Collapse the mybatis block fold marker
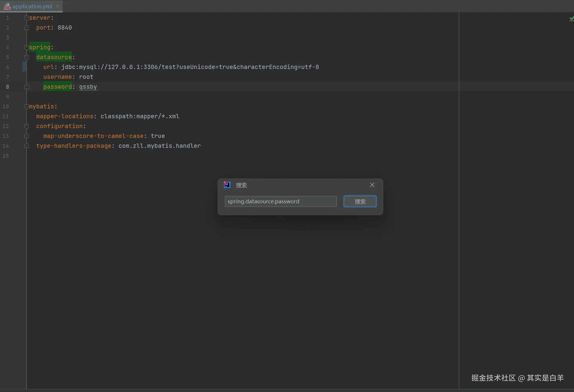Screen dimensions: 574x392 pos(27,107)
